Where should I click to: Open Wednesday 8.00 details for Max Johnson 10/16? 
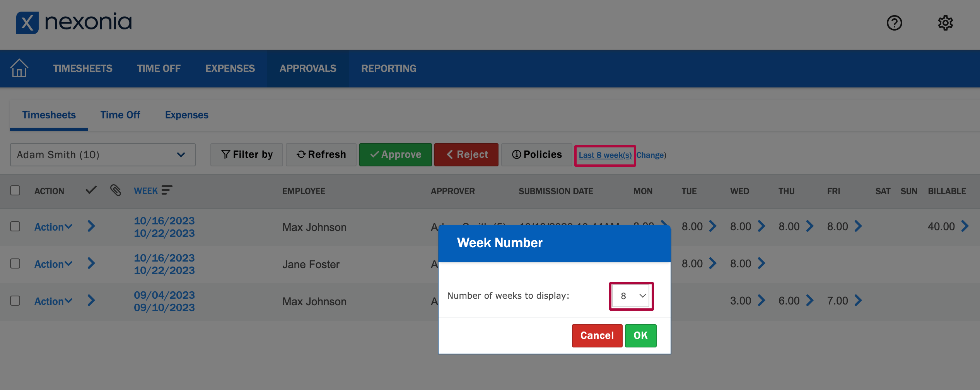(761, 226)
